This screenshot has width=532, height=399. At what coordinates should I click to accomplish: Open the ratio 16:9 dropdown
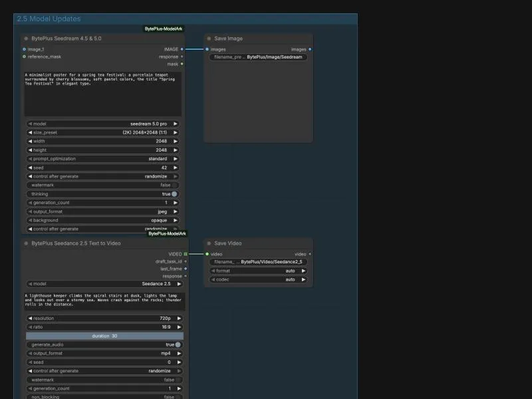coord(104,327)
